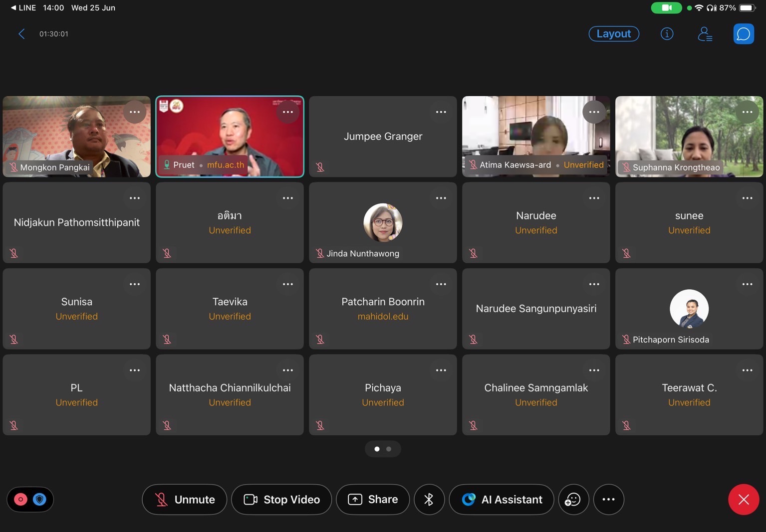
Task: Show meeting information icon
Action: point(667,34)
